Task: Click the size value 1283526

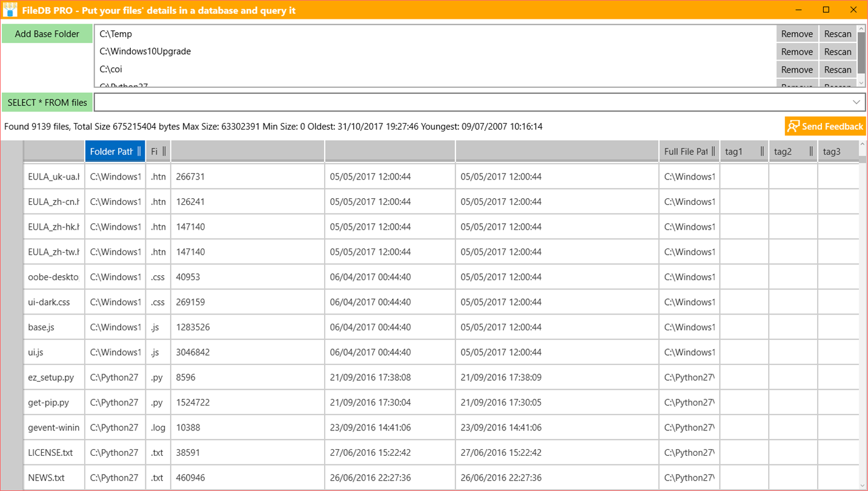Action: tap(193, 327)
